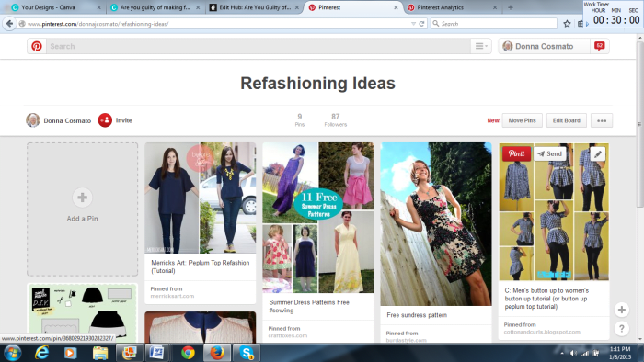Click the Add a Pin plus icon
Viewport: 644px width, 362px height.
[82, 198]
